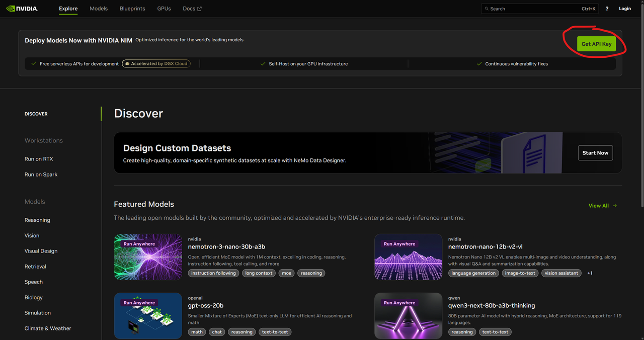Screen dimensions: 644x340
Task: Click the NVIDIA logo
Action: [x=22, y=9]
